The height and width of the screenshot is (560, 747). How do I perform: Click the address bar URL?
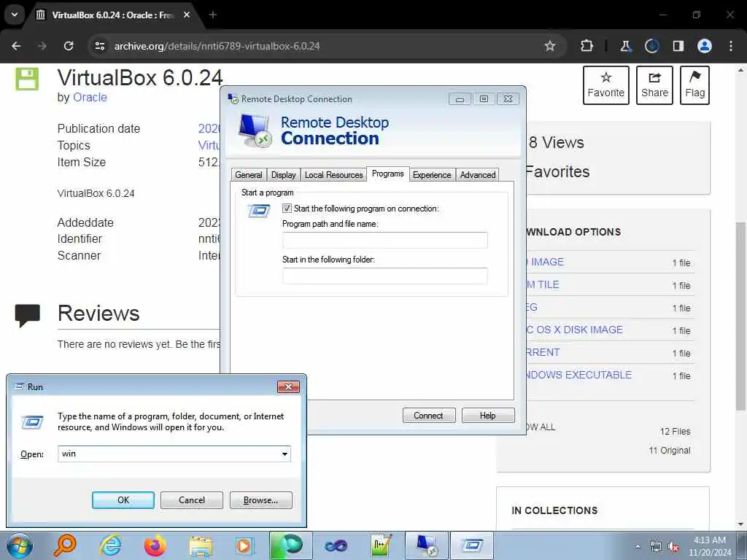pyautogui.click(x=217, y=46)
